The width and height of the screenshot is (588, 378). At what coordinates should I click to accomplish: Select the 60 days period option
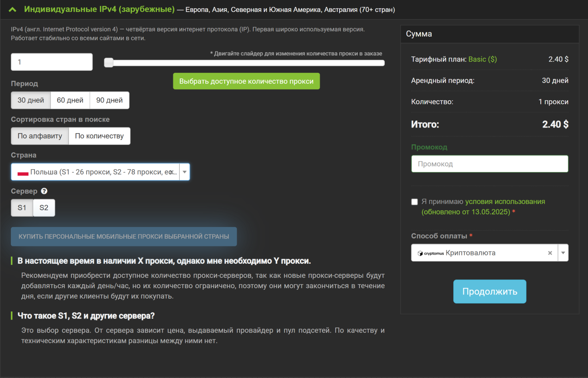pyautogui.click(x=70, y=100)
